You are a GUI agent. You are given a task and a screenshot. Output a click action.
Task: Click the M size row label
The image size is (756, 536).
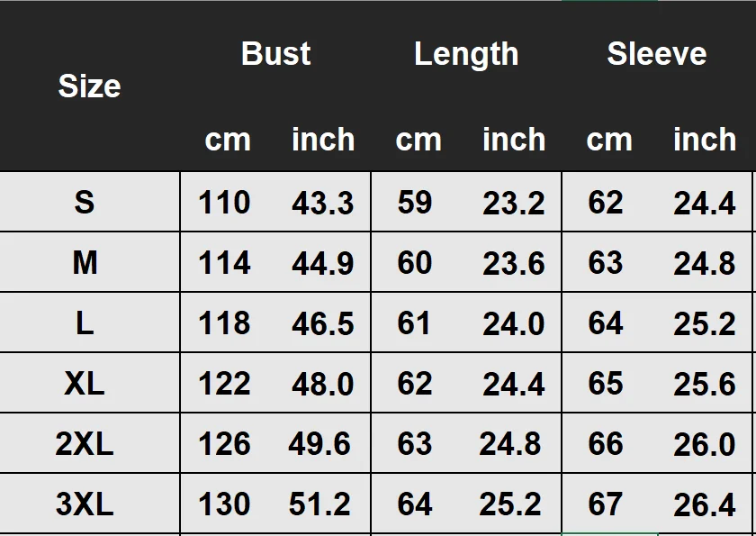point(85,263)
